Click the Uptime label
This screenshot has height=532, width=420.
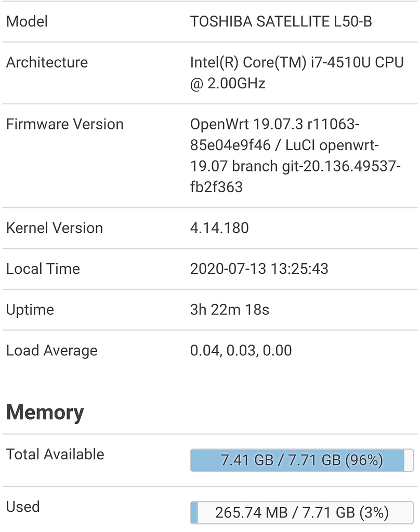tap(30, 309)
